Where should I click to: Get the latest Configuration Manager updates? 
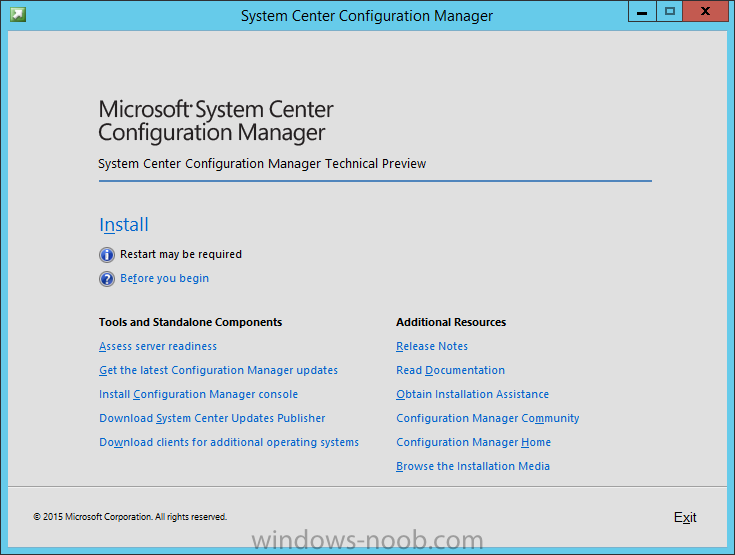[218, 370]
